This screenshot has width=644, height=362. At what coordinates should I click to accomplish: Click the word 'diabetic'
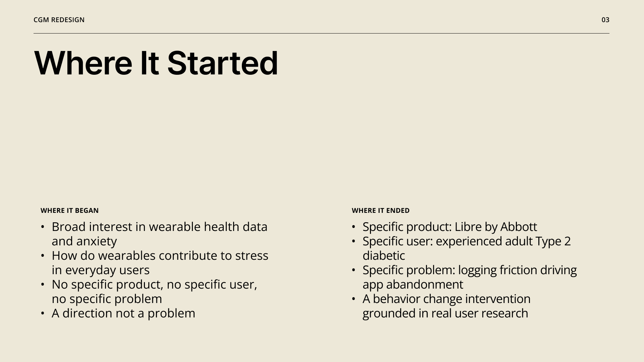tap(384, 256)
